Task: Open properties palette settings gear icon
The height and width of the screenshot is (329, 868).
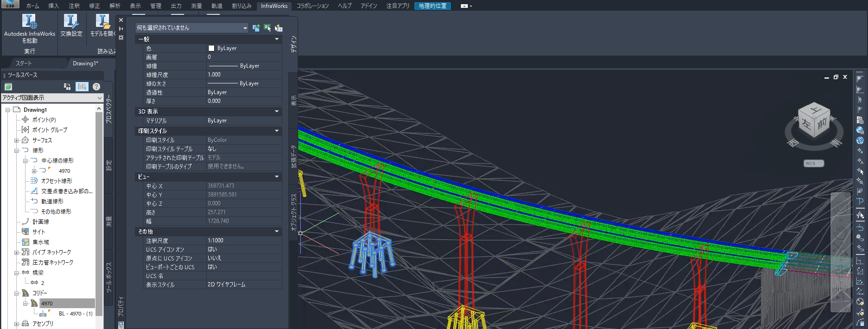Action: [121, 38]
